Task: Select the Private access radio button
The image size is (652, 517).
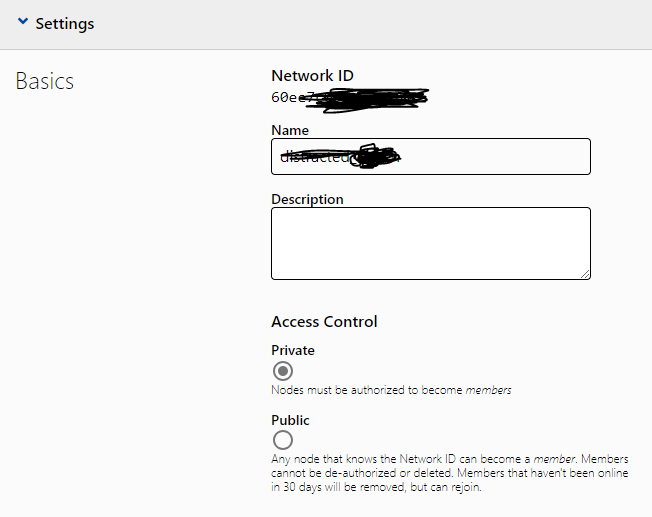Action: click(x=283, y=371)
